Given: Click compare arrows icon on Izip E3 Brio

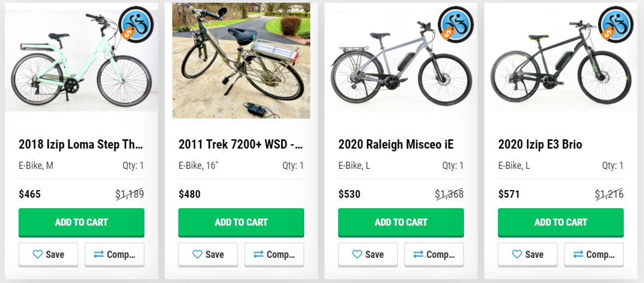Looking at the screenshot, I should [578, 255].
